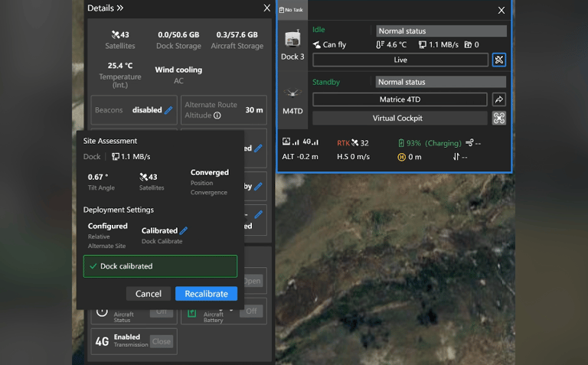Click the Can fly status icon
Image resolution: width=588 pixels, height=365 pixels.
317,44
